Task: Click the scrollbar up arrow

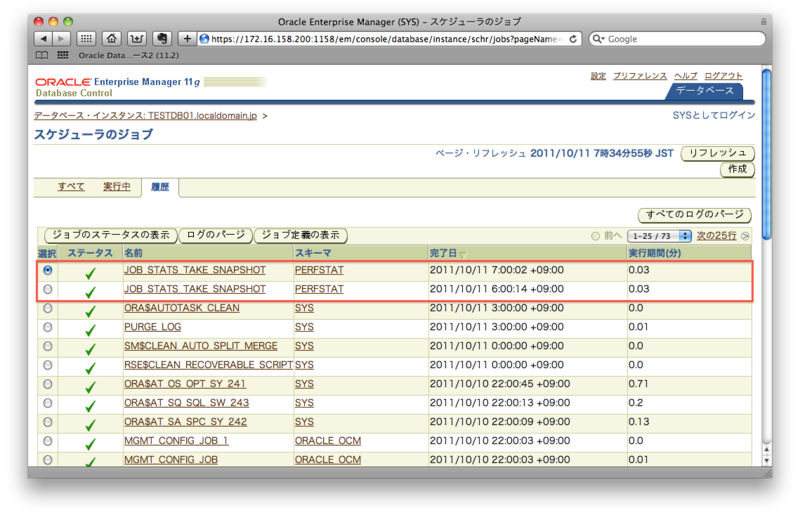Action: click(766, 449)
